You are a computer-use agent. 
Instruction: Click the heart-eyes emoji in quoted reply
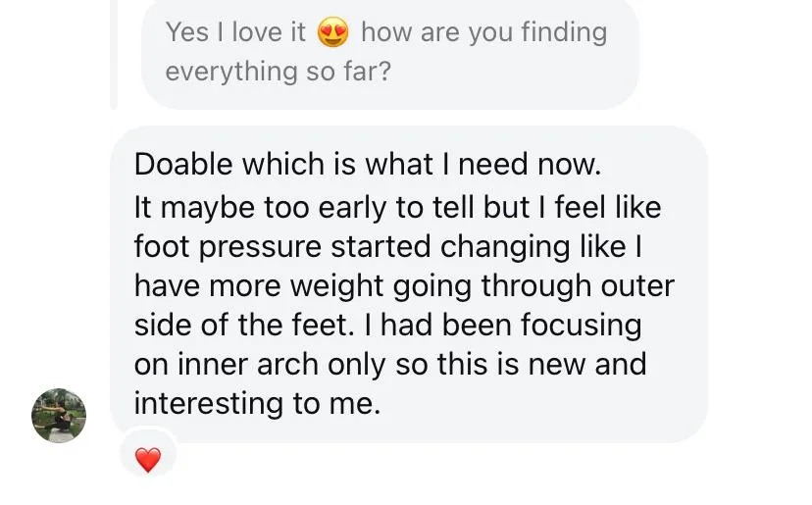click(x=333, y=33)
